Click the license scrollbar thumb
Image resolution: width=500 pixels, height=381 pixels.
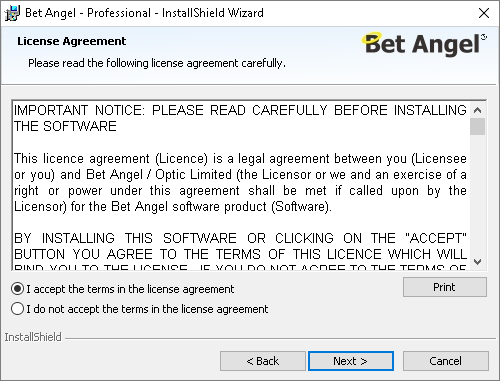478,127
